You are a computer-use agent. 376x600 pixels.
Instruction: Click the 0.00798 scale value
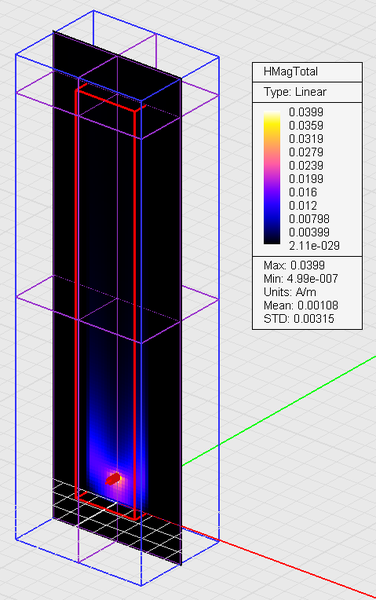[309, 219]
